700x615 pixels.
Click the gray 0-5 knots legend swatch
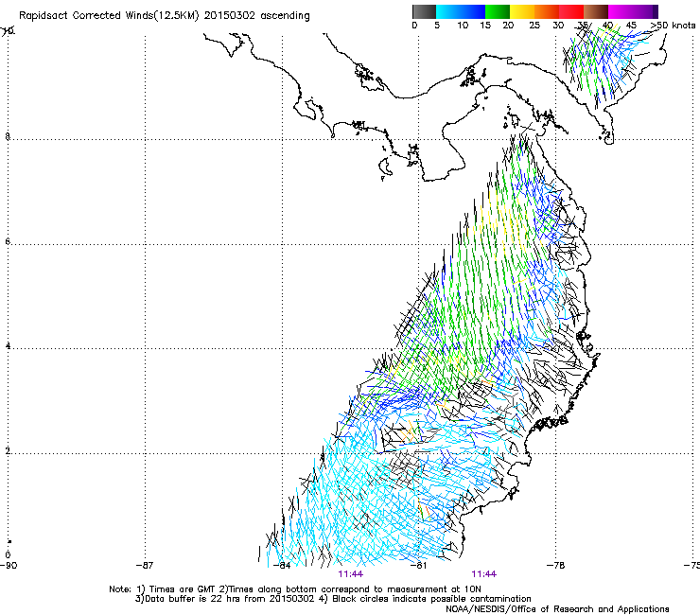[x=424, y=11]
